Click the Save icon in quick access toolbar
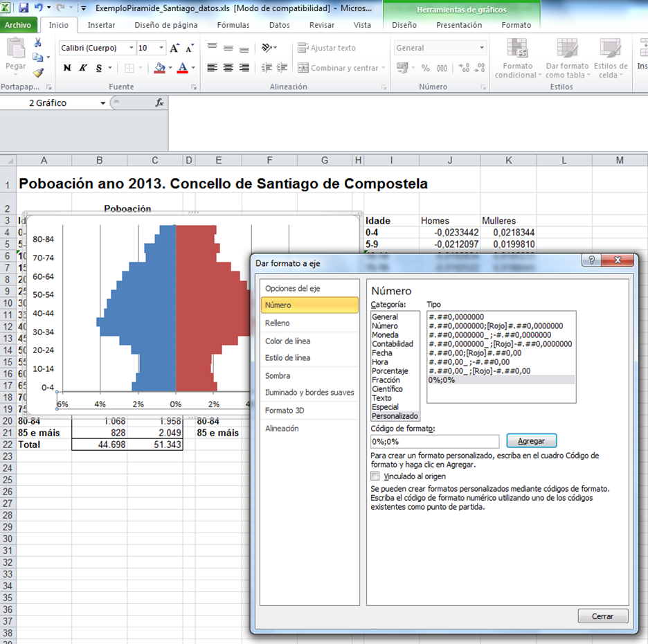Image resolution: width=648 pixels, height=644 pixels. (x=24, y=8)
